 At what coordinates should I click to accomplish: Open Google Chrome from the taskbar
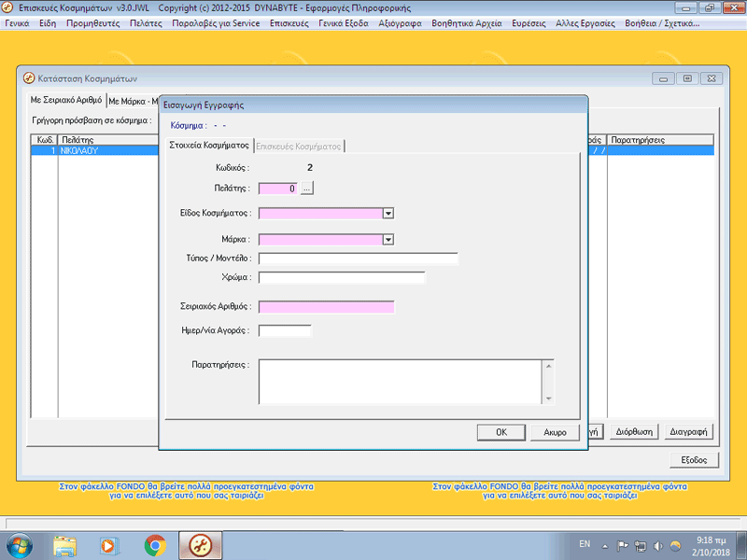(x=155, y=546)
